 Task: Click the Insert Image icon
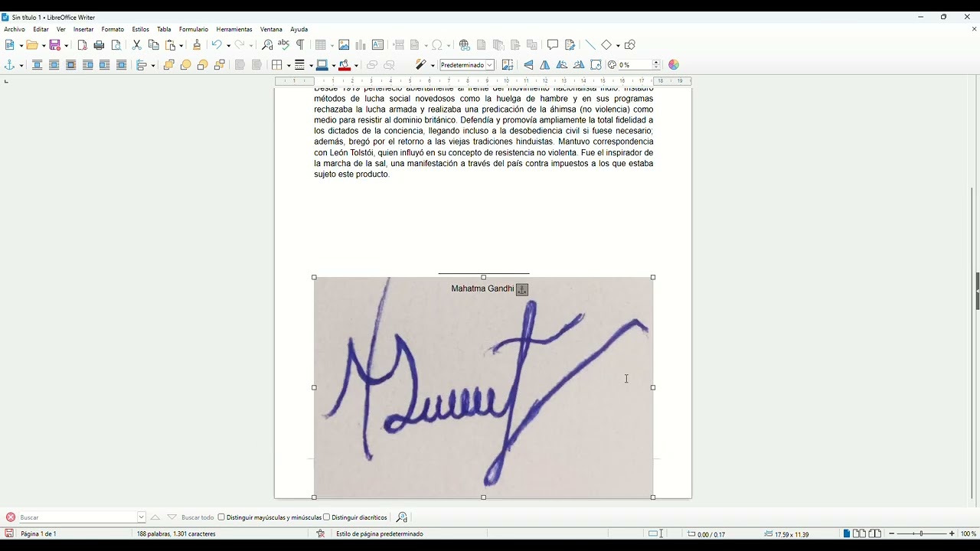[345, 45]
